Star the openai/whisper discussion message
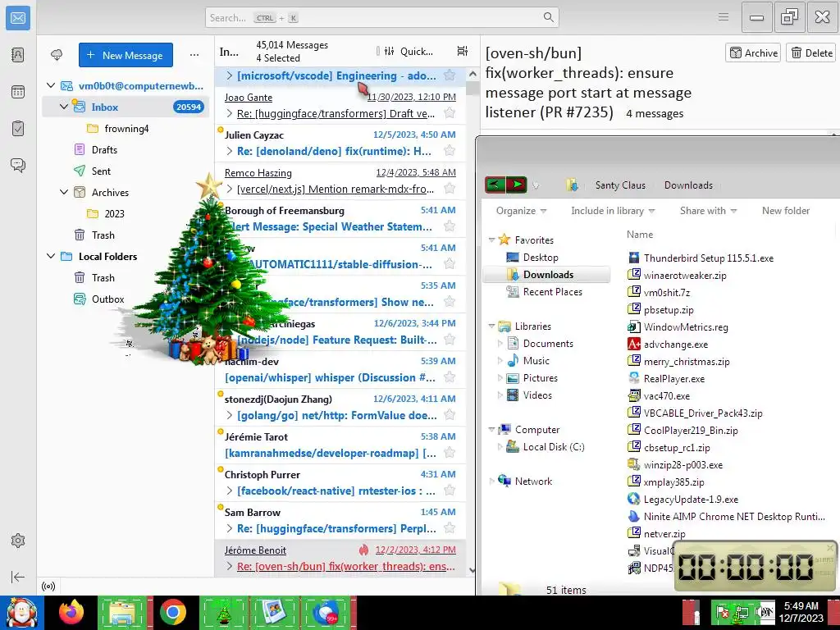The height and width of the screenshot is (630, 840). 450,377
